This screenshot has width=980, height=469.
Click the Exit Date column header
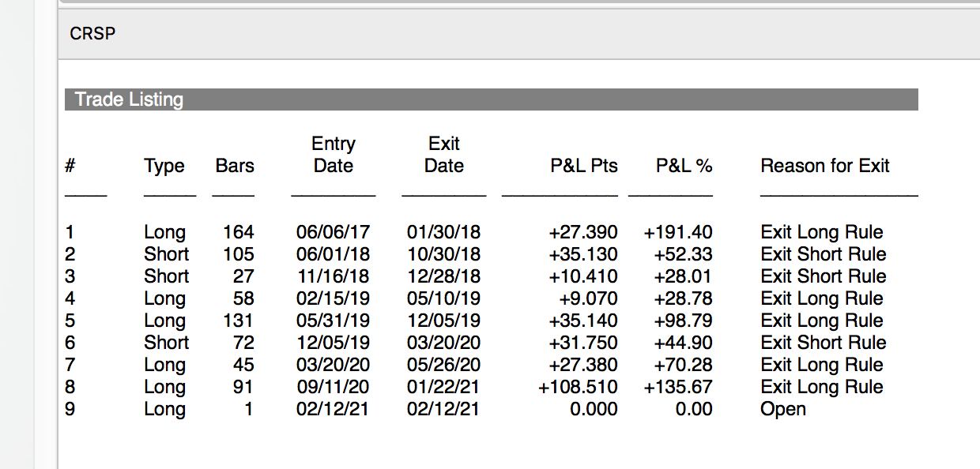[x=444, y=155]
